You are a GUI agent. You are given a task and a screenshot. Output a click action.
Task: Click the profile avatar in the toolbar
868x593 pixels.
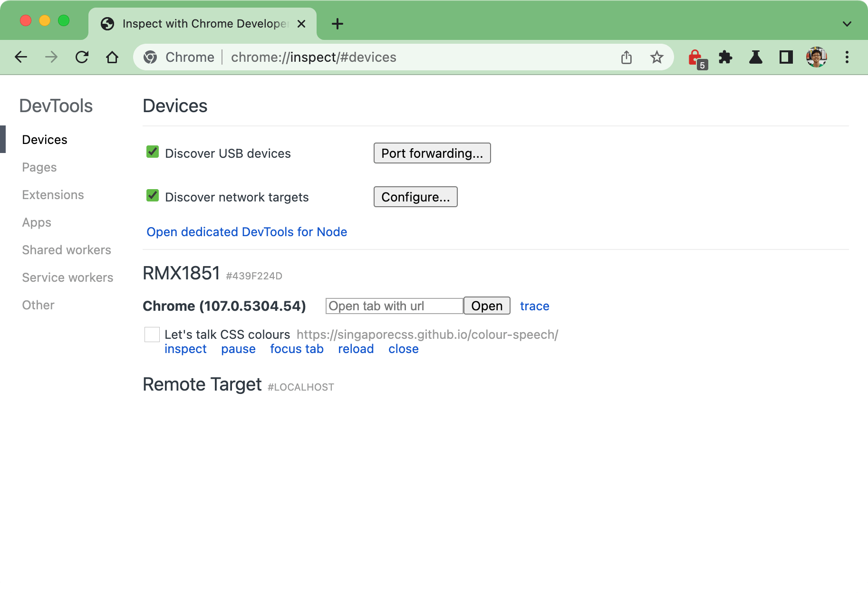(x=816, y=57)
